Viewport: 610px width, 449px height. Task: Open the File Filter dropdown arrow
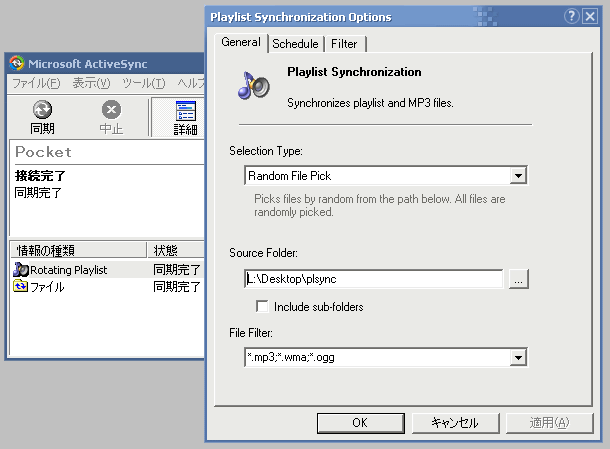pyautogui.click(x=518, y=357)
